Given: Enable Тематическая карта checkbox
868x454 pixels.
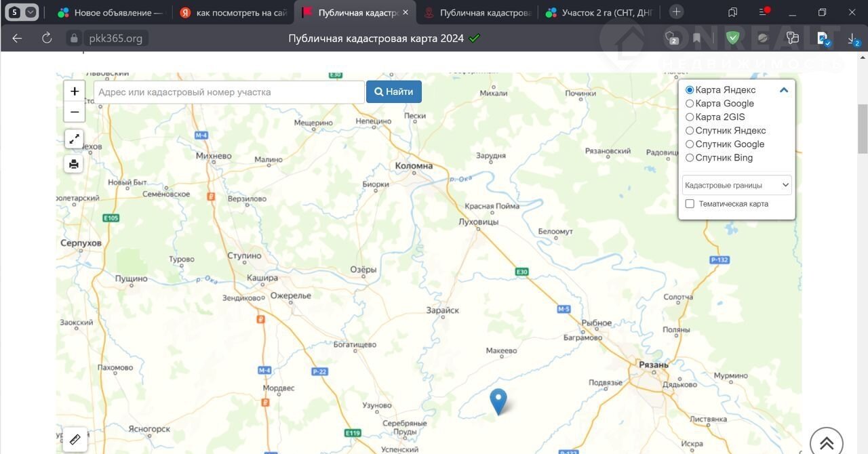Looking at the screenshot, I should point(690,204).
